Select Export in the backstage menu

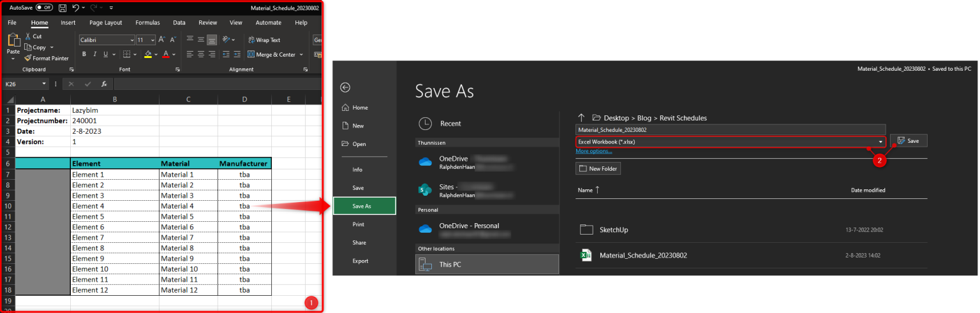coord(362,261)
